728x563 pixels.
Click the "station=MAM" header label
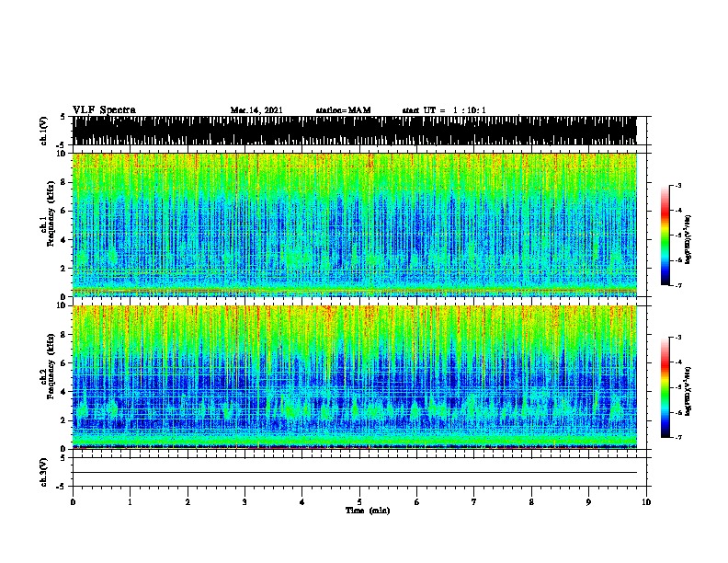pyautogui.click(x=343, y=110)
